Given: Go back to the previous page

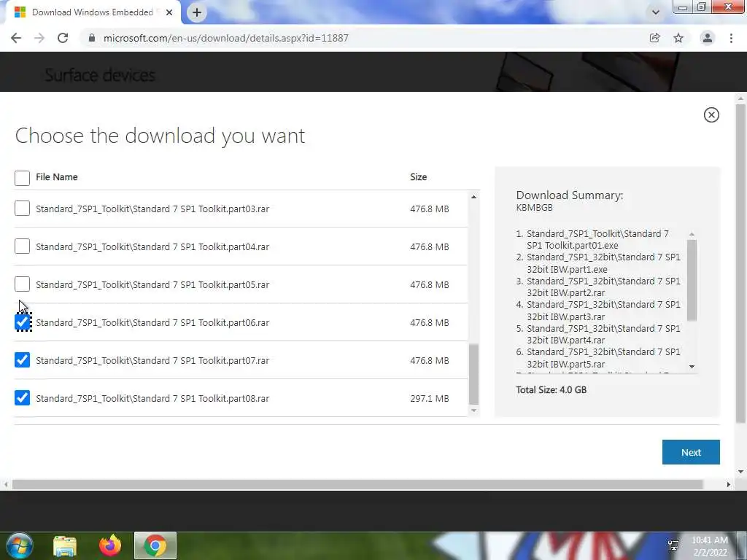Looking at the screenshot, I should pos(16,38).
